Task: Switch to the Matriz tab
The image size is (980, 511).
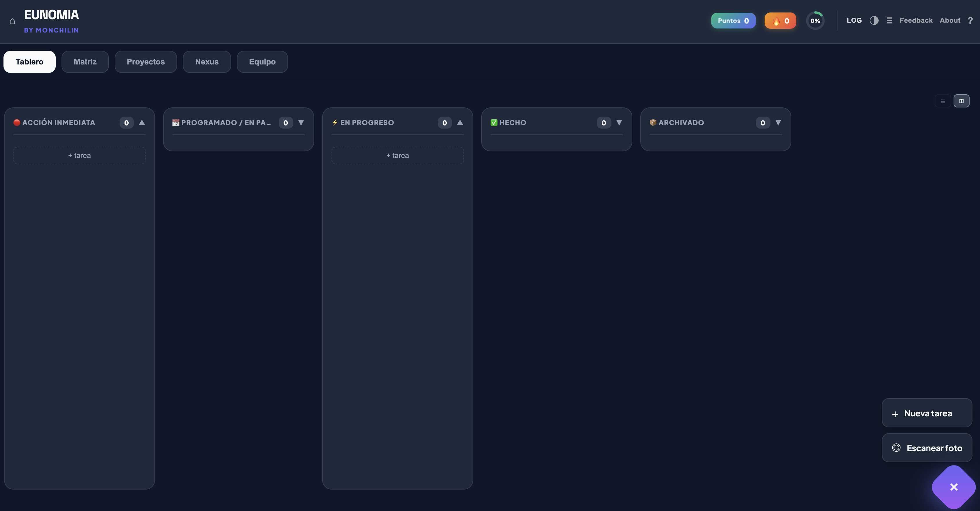Action: click(85, 62)
